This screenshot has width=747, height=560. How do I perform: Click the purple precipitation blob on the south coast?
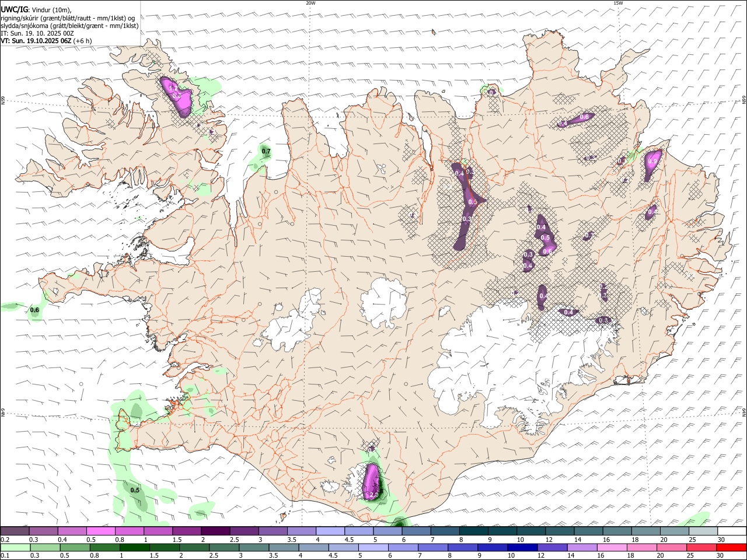coord(371,481)
